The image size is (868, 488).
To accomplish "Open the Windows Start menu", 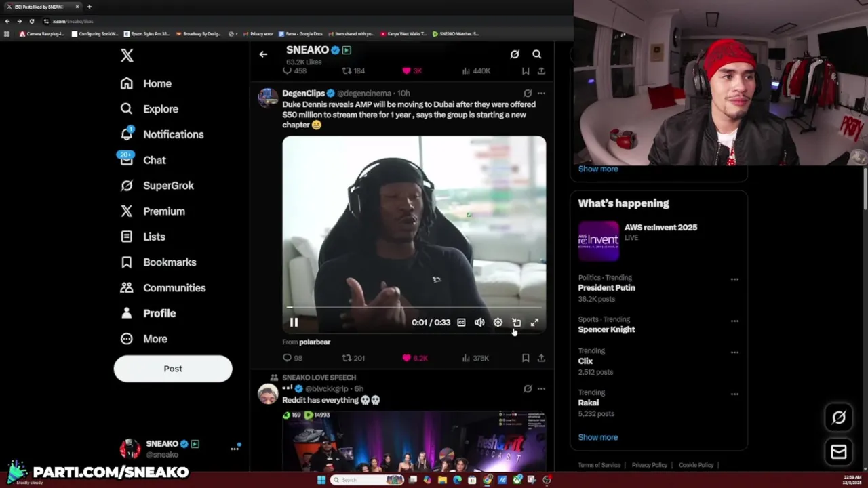I will 321,480.
